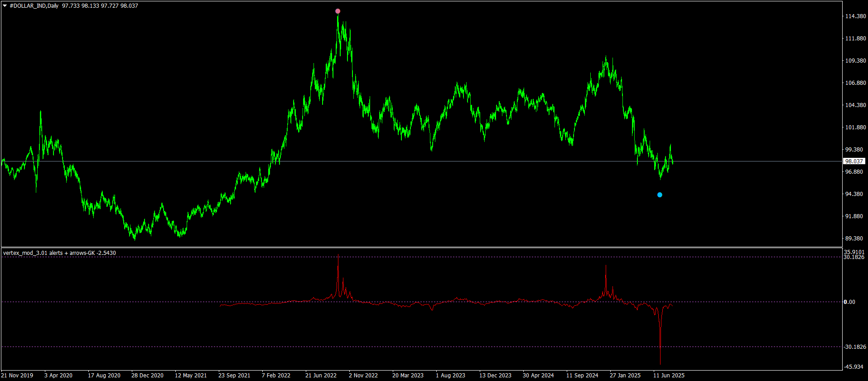The width and height of the screenshot is (868, 381).
Task: Select the #DOLLAR_IND,Daily chart title text
Action: point(34,6)
